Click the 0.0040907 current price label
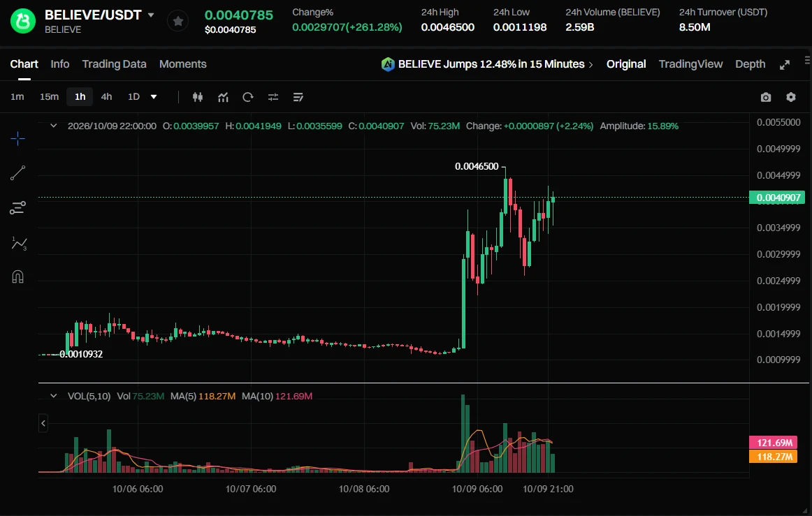 [x=777, y=197]
